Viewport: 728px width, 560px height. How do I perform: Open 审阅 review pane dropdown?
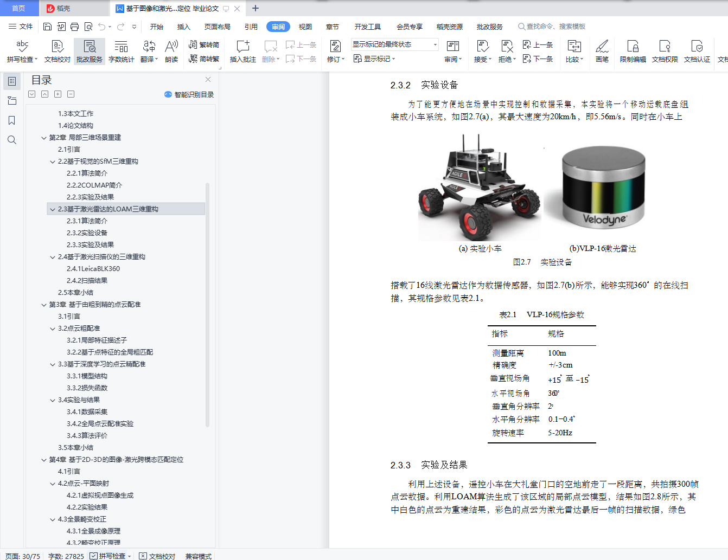453,52
